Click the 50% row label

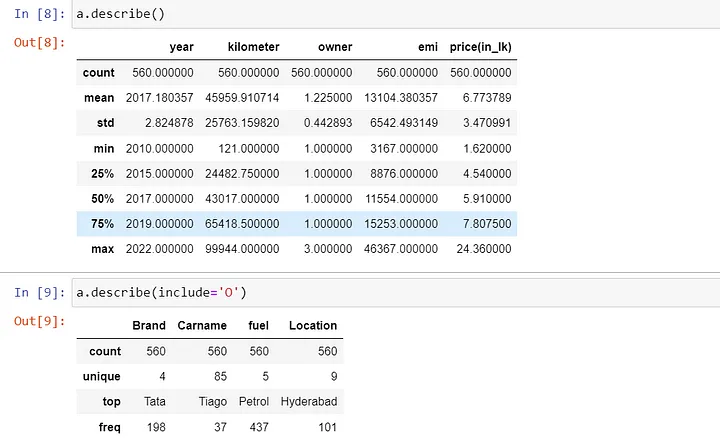point(102,199)
